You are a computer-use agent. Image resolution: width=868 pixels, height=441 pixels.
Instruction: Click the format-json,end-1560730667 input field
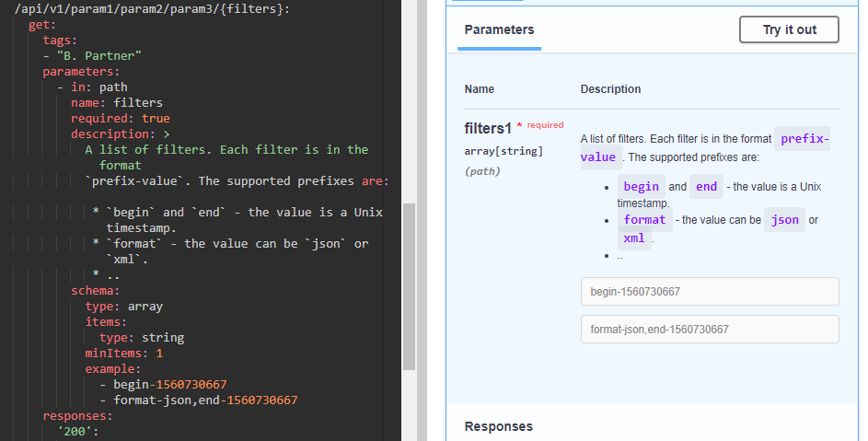coord(710,329)
